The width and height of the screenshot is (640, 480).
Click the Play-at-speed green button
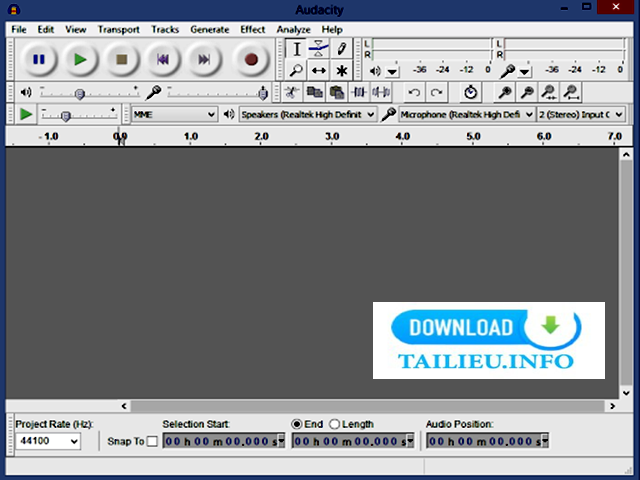(x=26, y=114)
